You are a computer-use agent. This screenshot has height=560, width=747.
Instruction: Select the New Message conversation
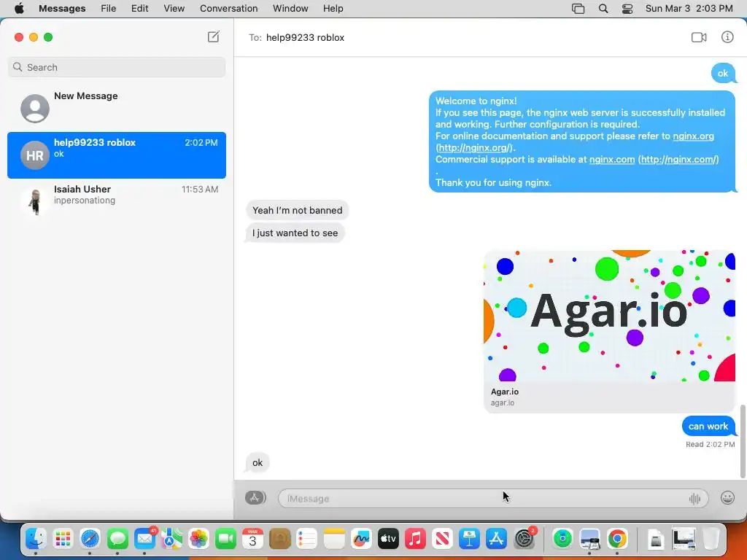117,108
